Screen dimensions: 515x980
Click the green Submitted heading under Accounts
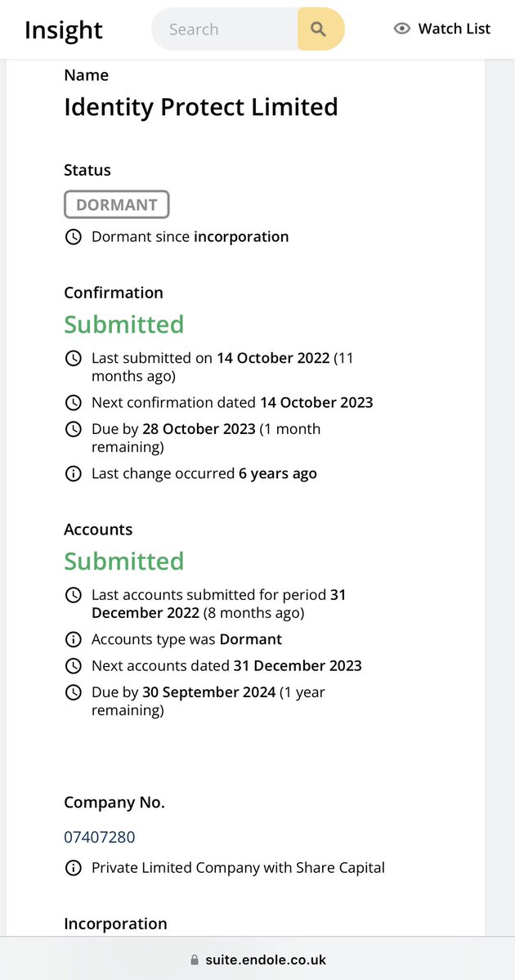tap(123, 562)
